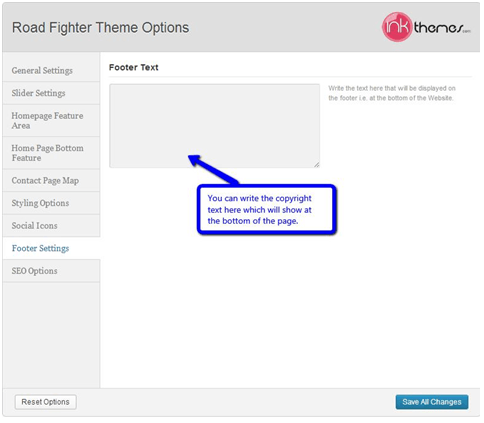Click the pink ink circle in logo
Viewport: 484px width, 423px height.
coord(397,27)
